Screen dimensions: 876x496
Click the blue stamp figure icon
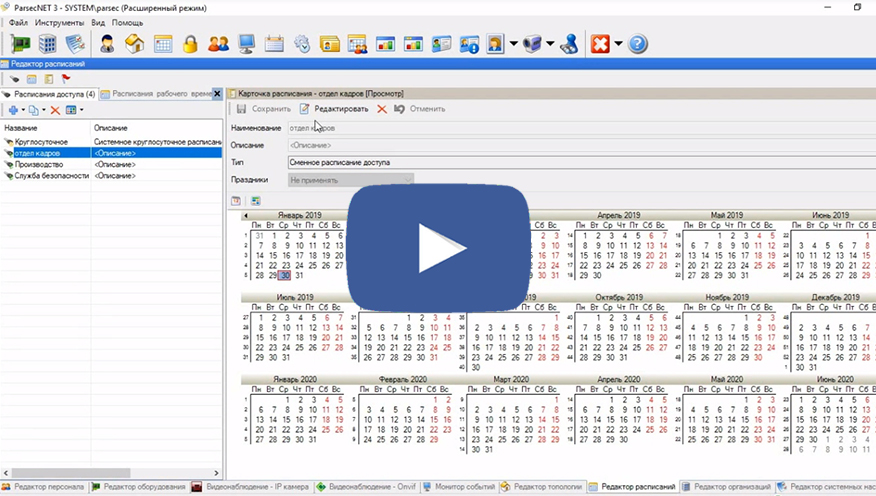coord(569,44)
